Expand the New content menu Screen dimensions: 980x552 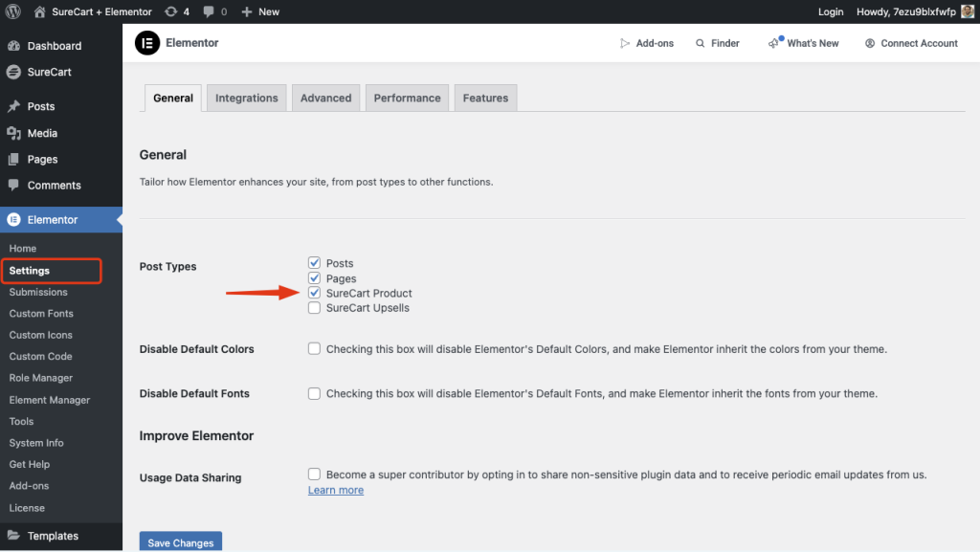click(x=259, y=11)
